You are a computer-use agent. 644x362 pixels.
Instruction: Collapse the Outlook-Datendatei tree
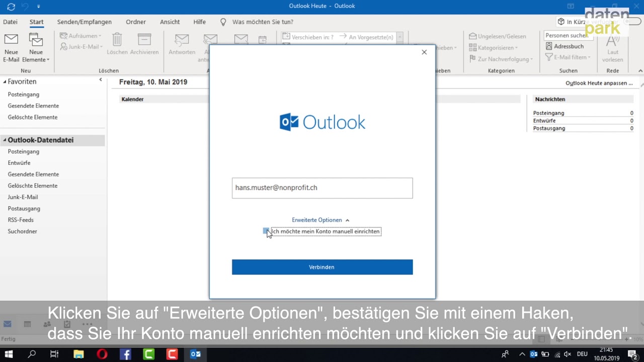point(5,140)
